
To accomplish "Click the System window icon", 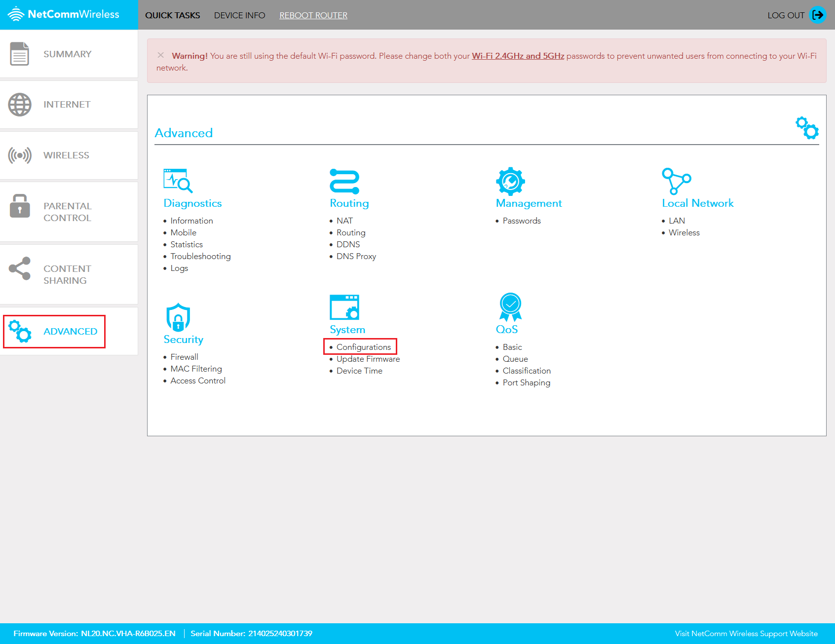I will pyautogui.click(x=344, y=308).
